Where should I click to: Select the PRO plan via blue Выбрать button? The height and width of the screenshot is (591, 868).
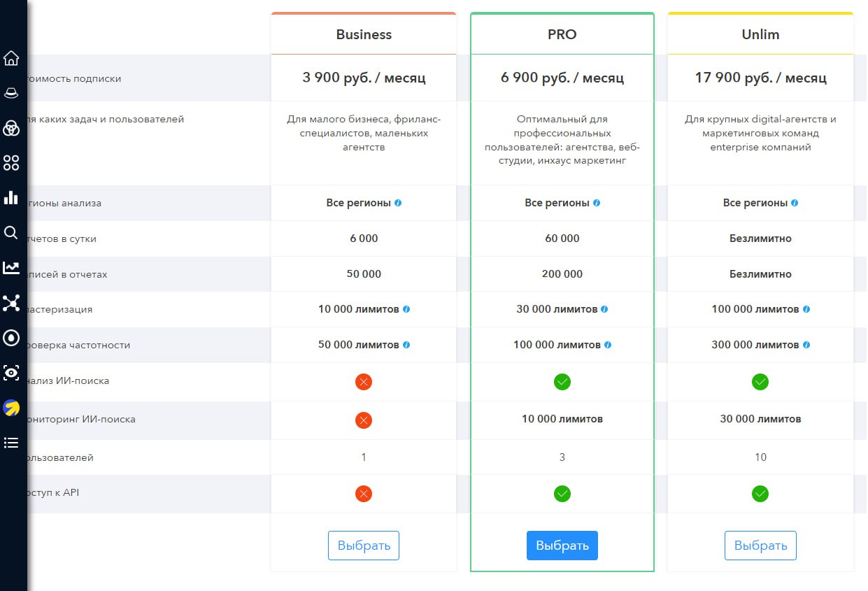(x=562, y=546)
